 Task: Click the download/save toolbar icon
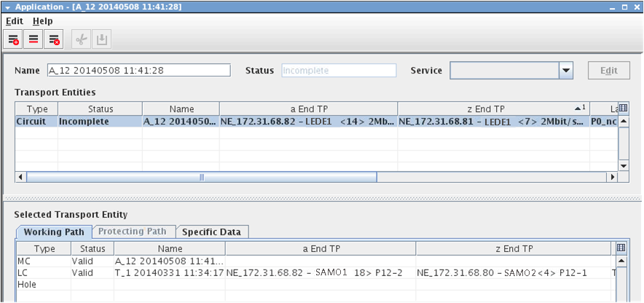pyautogui.click(x=102, y=39)
